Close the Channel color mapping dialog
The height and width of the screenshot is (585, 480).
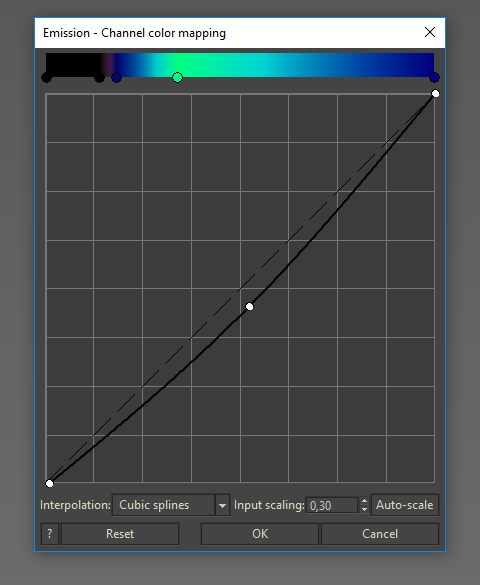(x=430, y=32)
